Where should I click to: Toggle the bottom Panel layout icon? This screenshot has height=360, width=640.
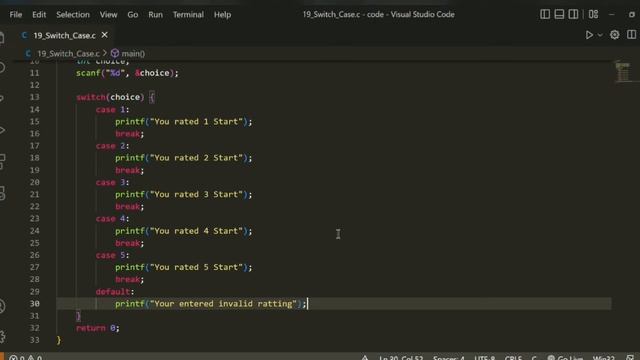pyautogui.click(x=559, y=14)
